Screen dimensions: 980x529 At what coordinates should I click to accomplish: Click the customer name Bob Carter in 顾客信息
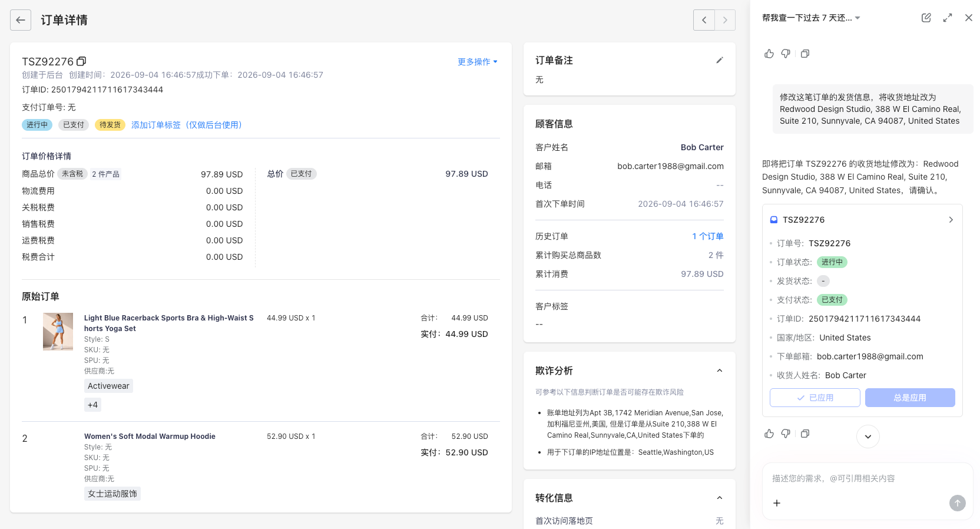(702, 147)
